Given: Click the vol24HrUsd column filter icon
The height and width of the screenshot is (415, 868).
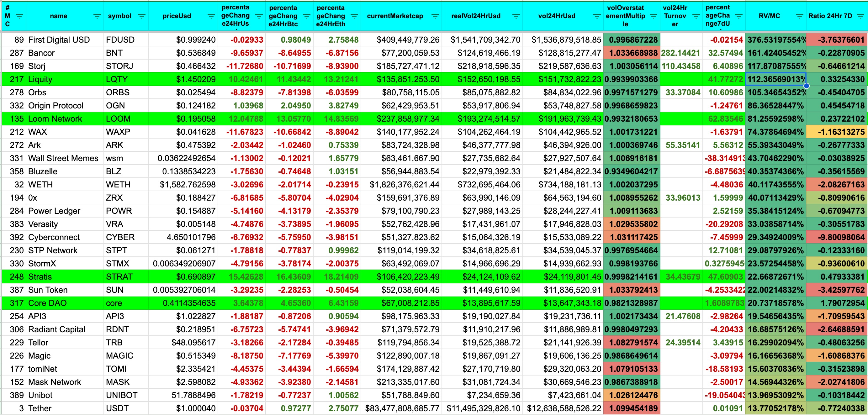Looking at the screenshot, I should click(597, 16).
